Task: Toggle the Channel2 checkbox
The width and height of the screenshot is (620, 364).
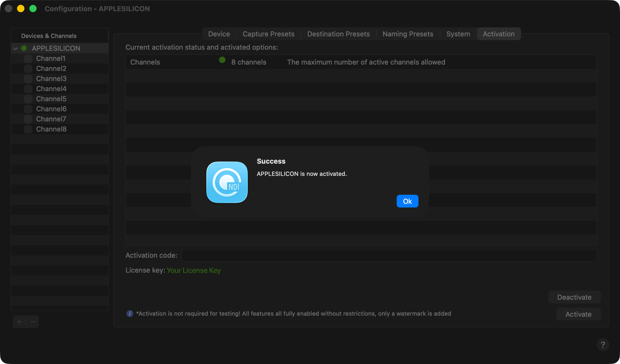Action: (28, 69)
